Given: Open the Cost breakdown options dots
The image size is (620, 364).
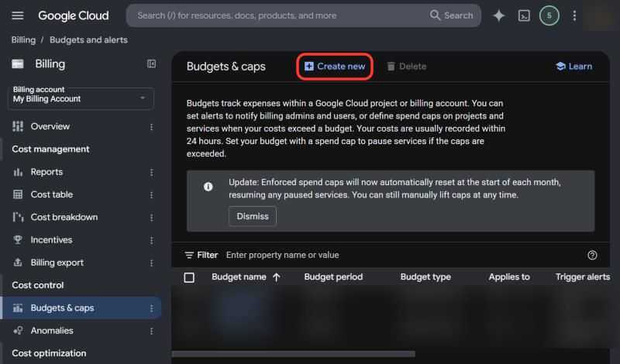Looking at the screenshot, I should tap(151, 218).
